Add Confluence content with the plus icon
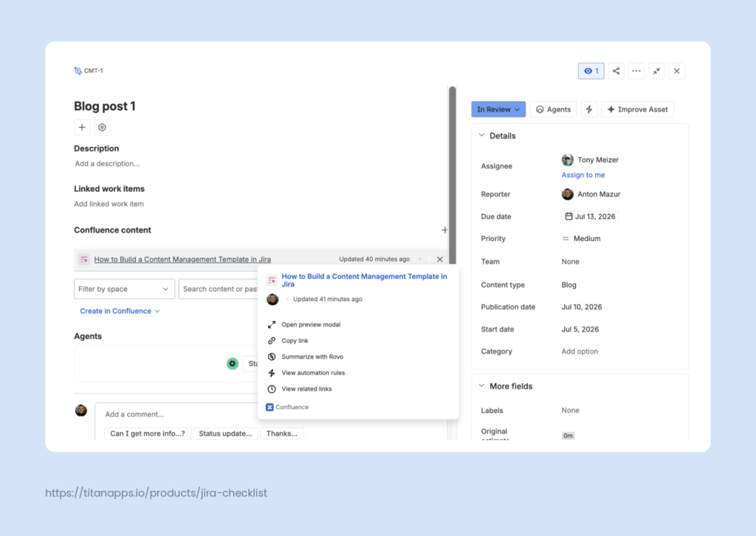756x536 pixels. [444, 230]
